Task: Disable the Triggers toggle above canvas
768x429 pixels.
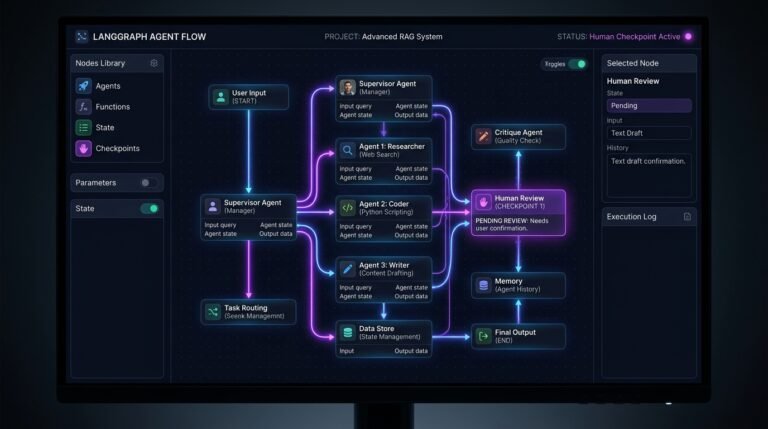Action: click(577, 64)
